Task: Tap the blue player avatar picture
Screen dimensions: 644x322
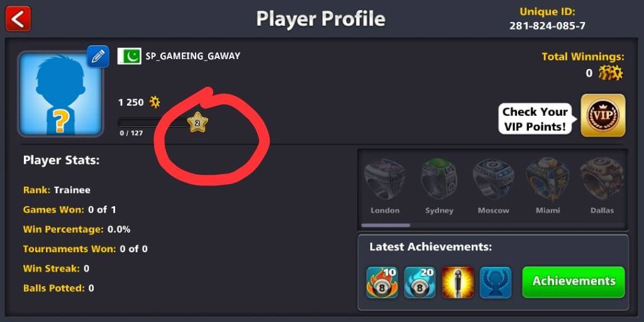Action: click(60, 94)
